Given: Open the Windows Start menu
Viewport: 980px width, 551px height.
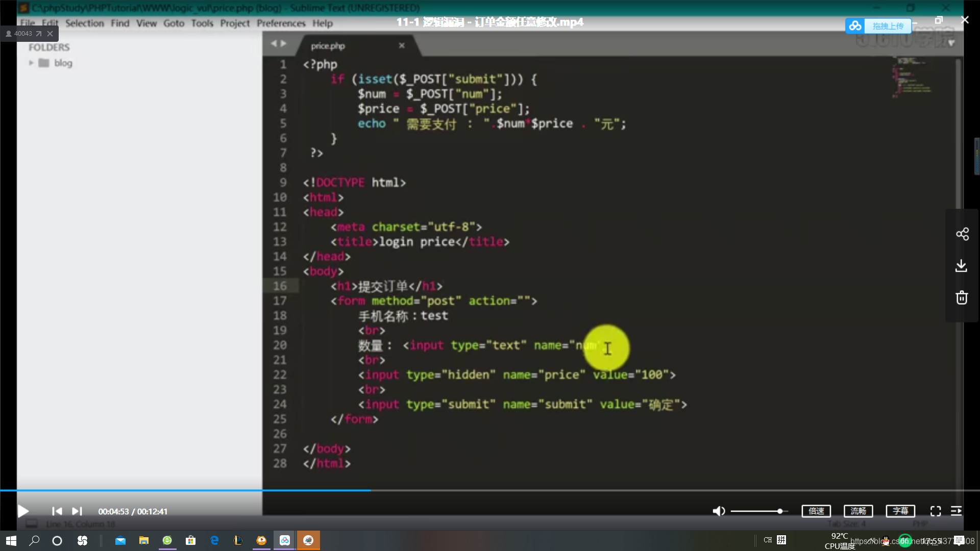Looking at the screenshot, I should point(11,540).
